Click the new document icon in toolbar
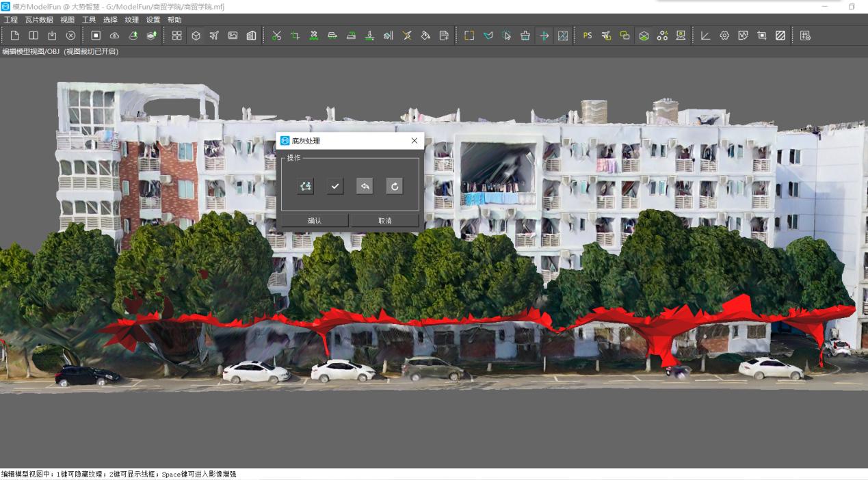This screenshot has width=868, height=480. (x=14, y=36)
